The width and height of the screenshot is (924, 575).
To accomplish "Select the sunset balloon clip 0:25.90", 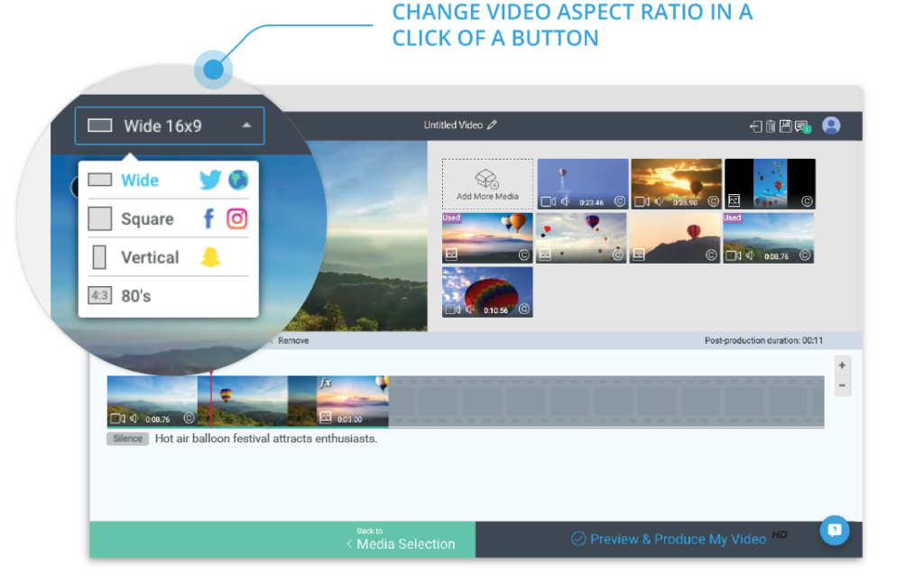I will 676,183.
